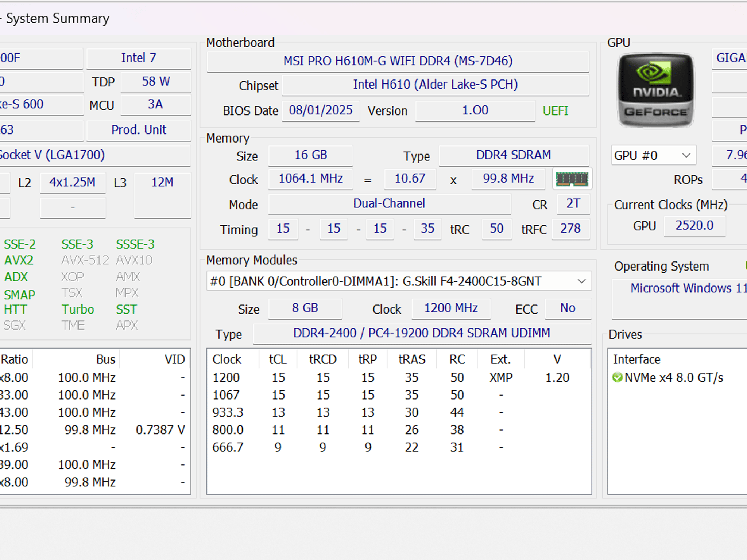Screen dimensions: 747x560
Task: Click the Bus column header in CPU table
Action: pos(76,359)
